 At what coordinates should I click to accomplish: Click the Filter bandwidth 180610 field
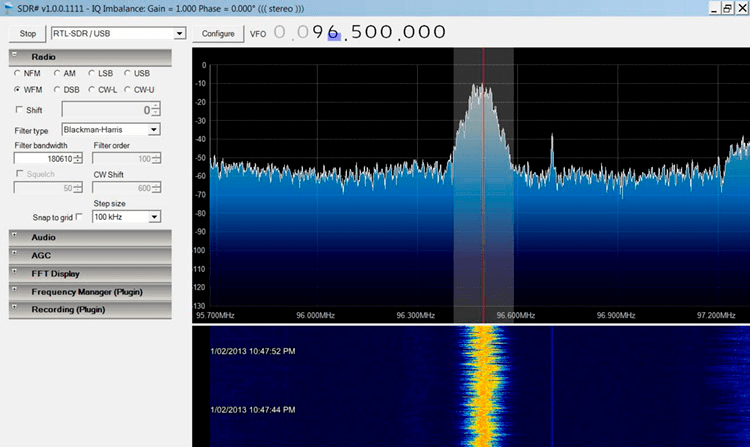[x=44, y=158]
